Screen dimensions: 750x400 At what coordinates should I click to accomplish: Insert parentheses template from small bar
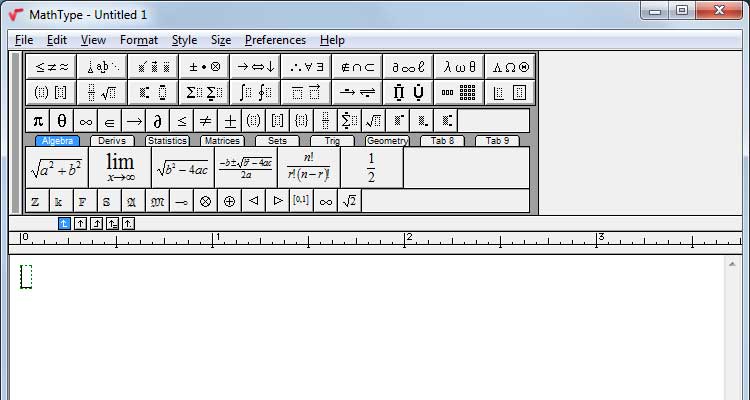click(254, 121)
